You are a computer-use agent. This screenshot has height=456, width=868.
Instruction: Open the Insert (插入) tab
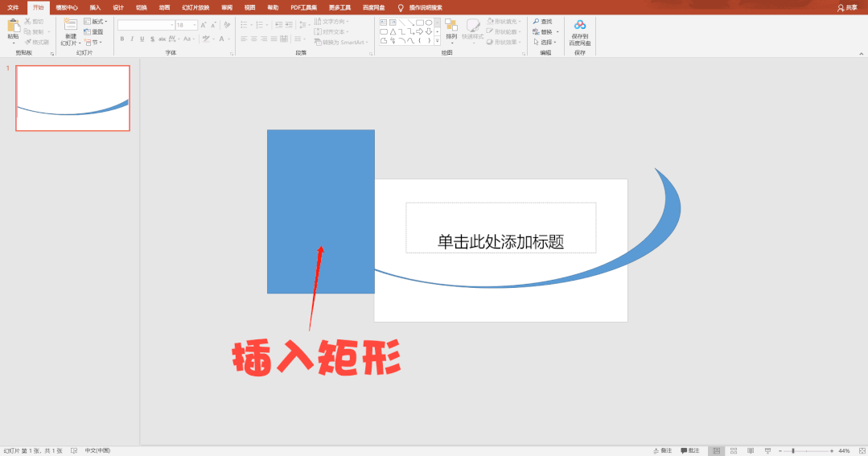[x=95, y=8]
